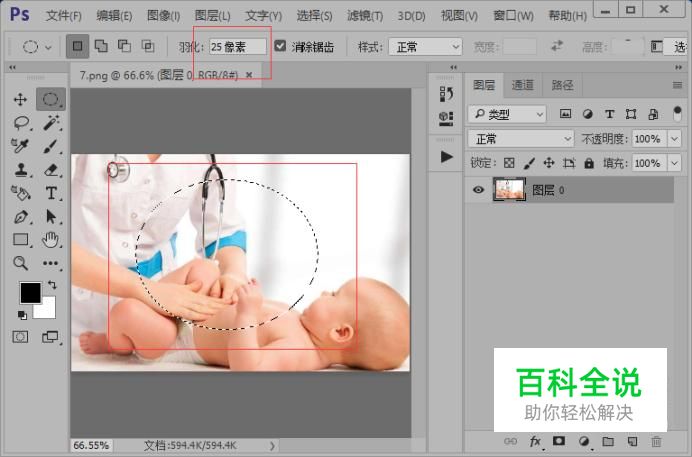Select the Hand tool
This screenshot has height=457, width=692.
50,240
